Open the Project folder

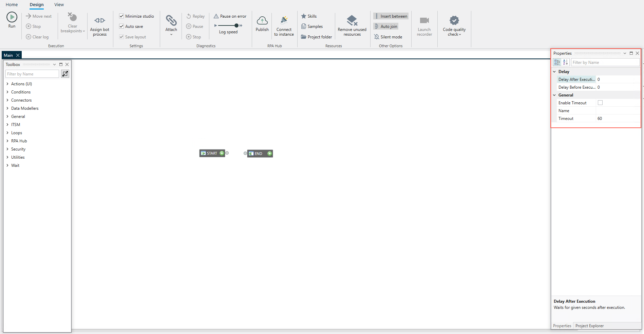(x=316, y=37)
